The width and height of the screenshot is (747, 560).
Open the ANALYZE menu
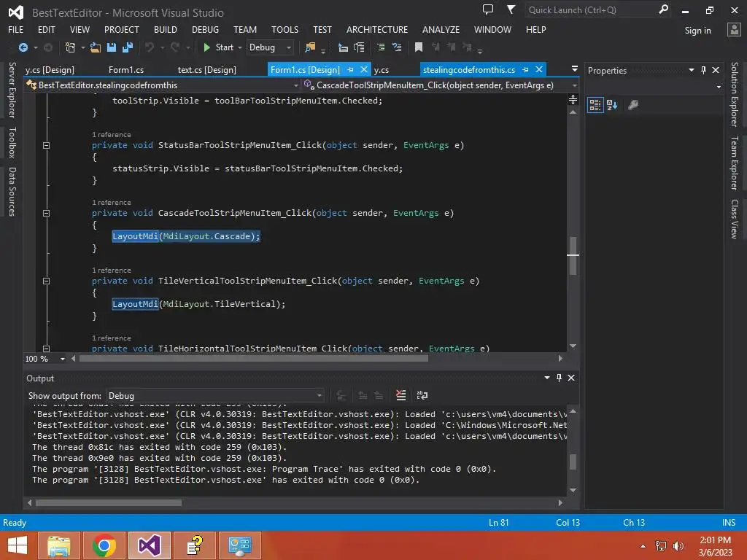[441, 29]
